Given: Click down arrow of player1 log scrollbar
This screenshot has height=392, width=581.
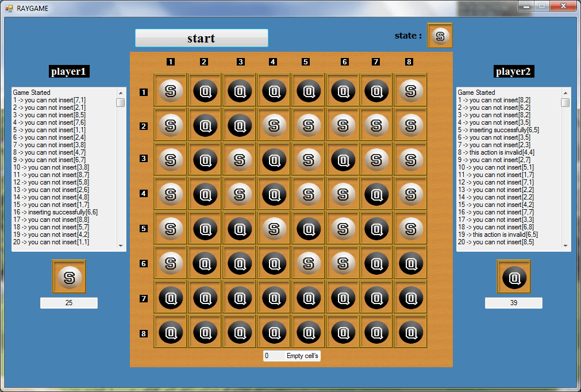Looking at the screenshot, I should pos(121,245).
